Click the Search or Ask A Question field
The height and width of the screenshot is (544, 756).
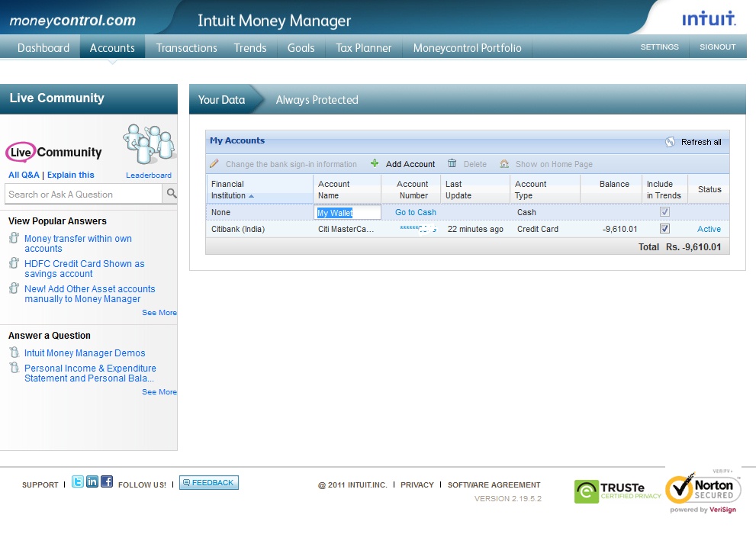click(83, 194)
